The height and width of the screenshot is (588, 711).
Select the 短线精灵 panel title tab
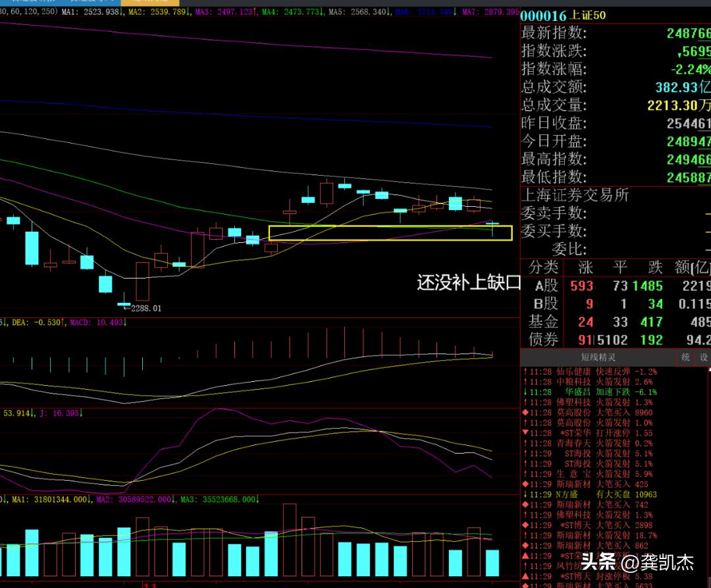point(597,358)
